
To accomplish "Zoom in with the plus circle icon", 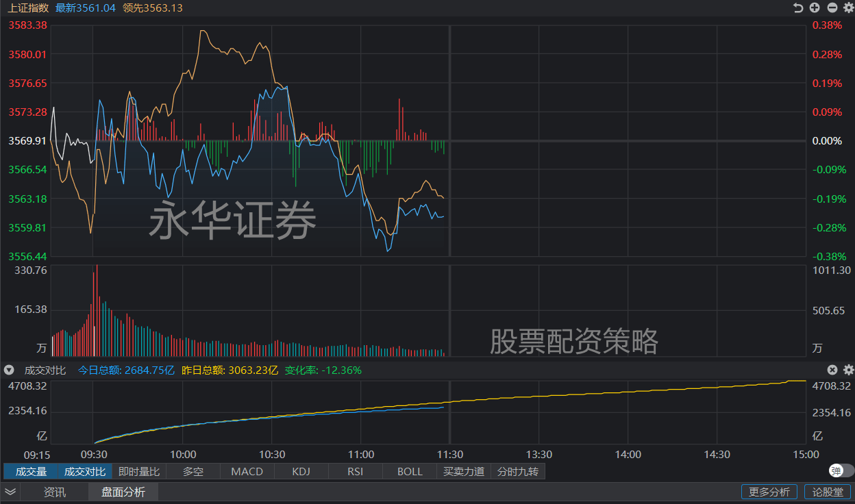I will [815, 8].
